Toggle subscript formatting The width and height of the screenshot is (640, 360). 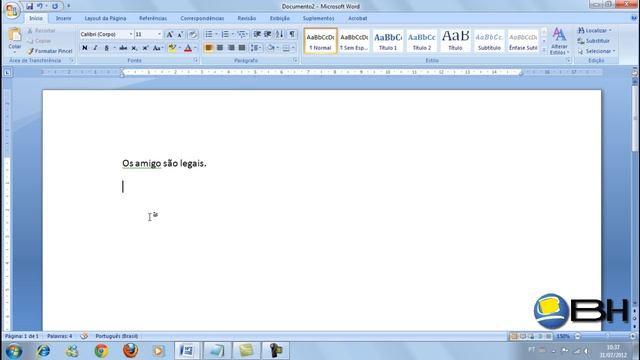[134, 48]
